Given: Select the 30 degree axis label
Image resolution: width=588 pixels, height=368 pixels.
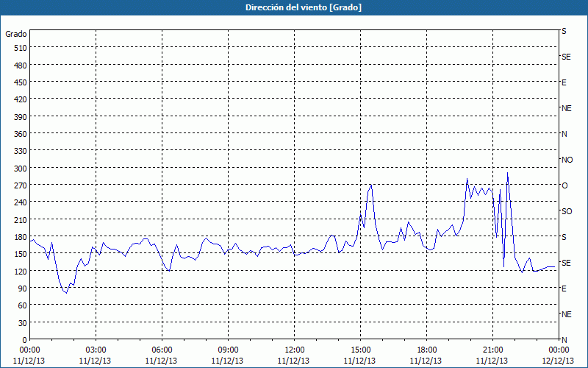Looking at the screenshot, I should click(x=23, y=323).
